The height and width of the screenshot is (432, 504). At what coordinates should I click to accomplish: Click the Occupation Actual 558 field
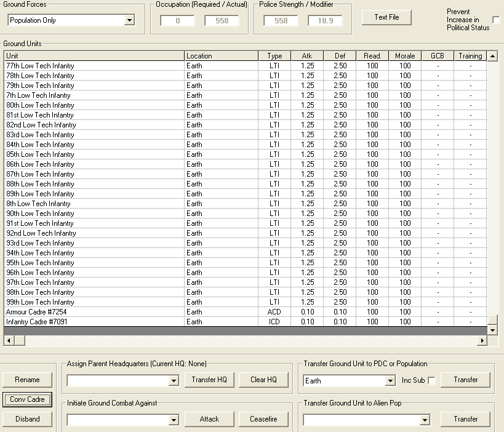pos(222,21)
